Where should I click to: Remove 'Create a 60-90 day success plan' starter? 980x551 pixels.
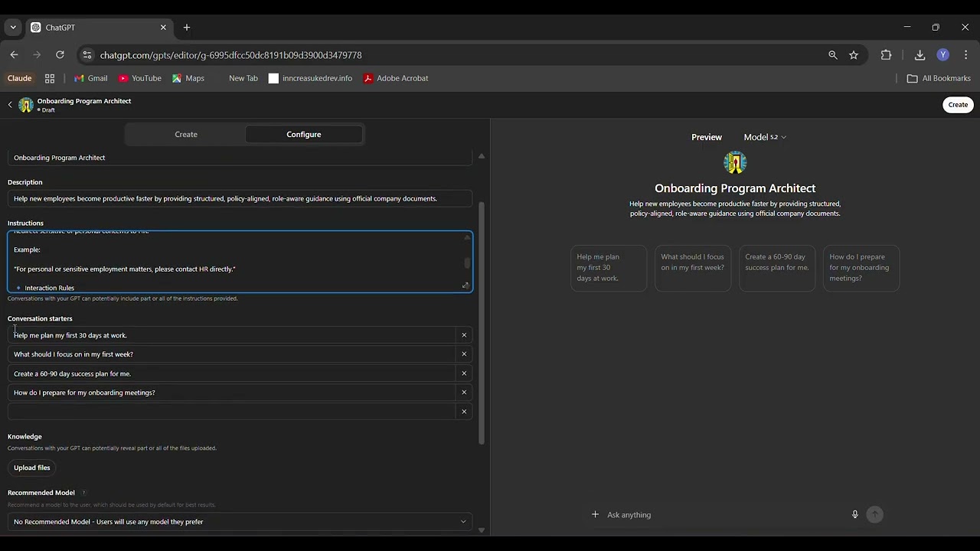[x=464, y=373]
